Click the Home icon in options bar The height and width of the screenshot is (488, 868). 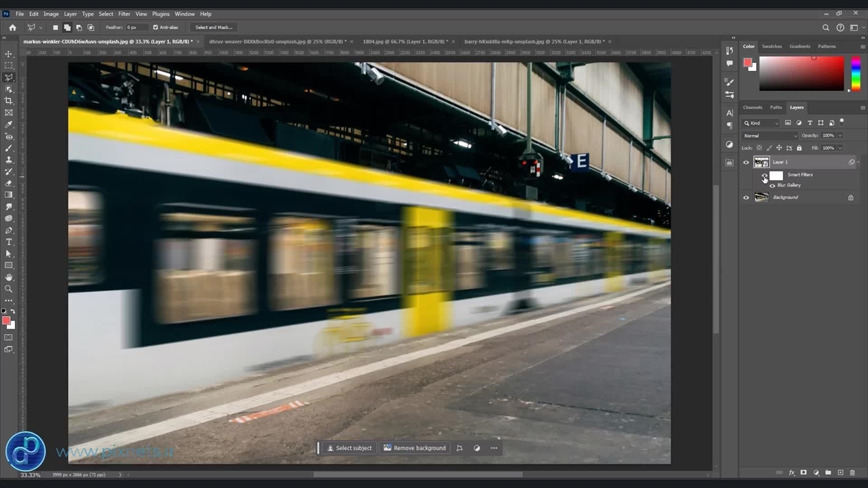coord(12,28)
